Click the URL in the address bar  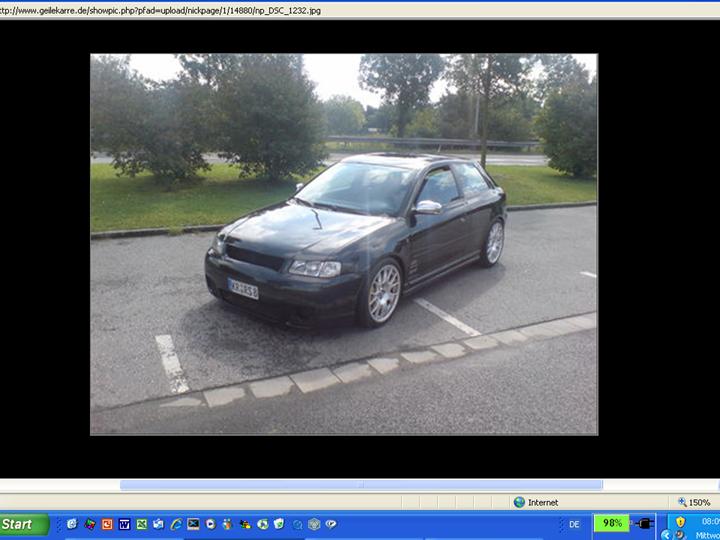160,9
